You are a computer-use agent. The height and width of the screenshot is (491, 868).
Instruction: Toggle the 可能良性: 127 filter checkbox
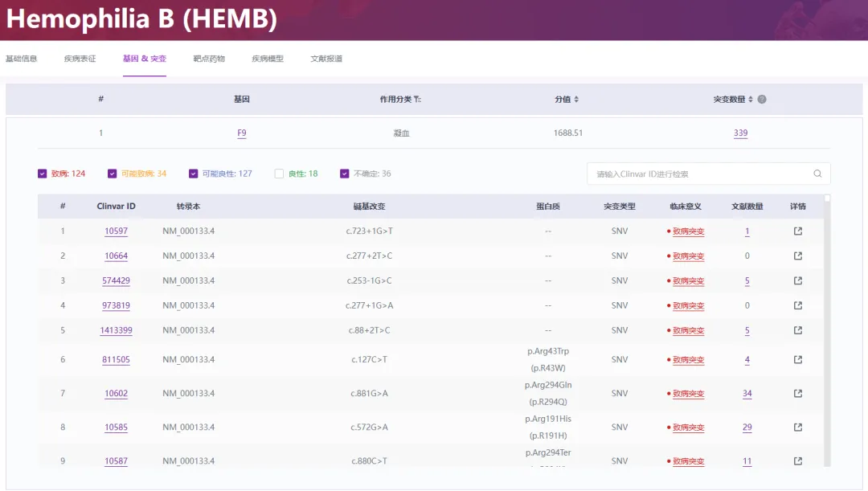193,174
